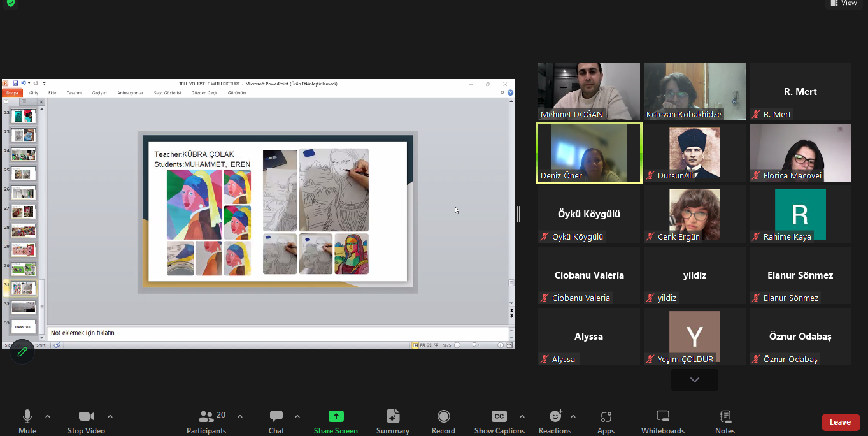The width and height of the screenshot is (868, 436).
Task: Select Florica Macovei video tile
Action: point(800,153)
